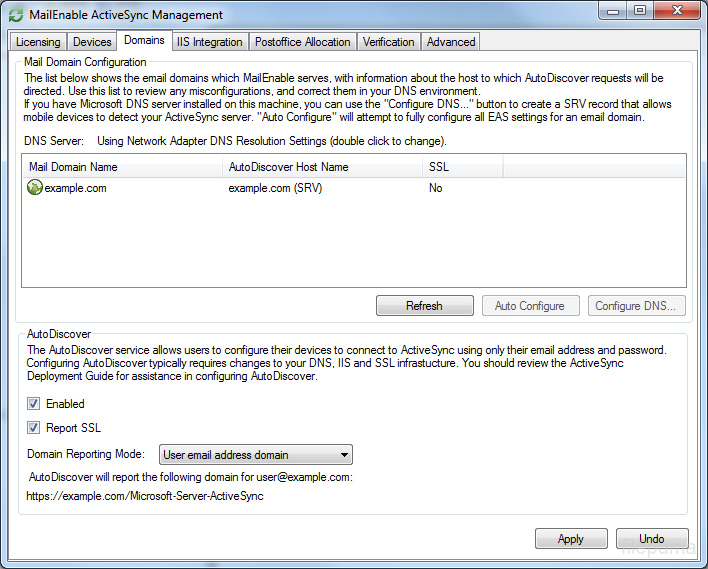The width and height of the screenshot is (708, 569).
Task: Sort by Mail Domain Name column header
Action: click(122, 167)
